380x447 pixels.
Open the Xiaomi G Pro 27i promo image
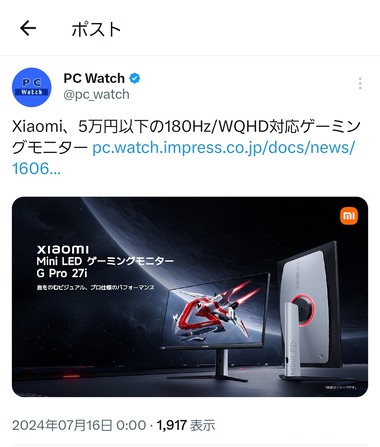(190, 297)
